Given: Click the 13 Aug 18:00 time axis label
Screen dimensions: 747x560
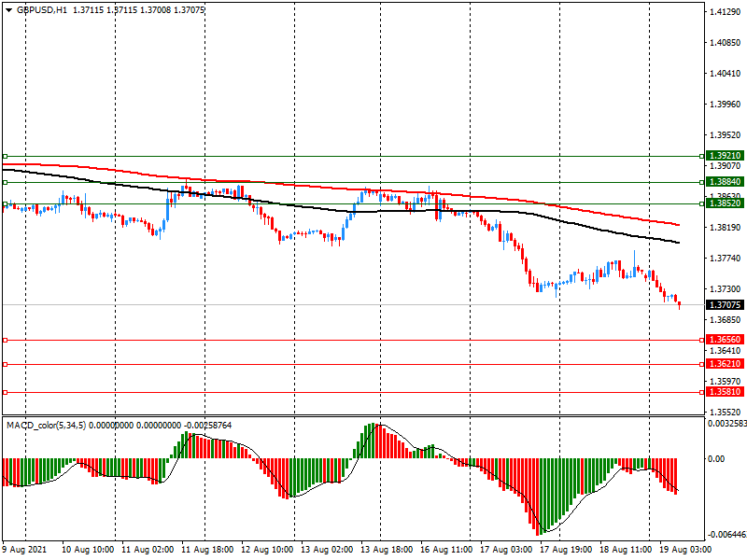Looking at the screenshot, I should coord(387,550).
